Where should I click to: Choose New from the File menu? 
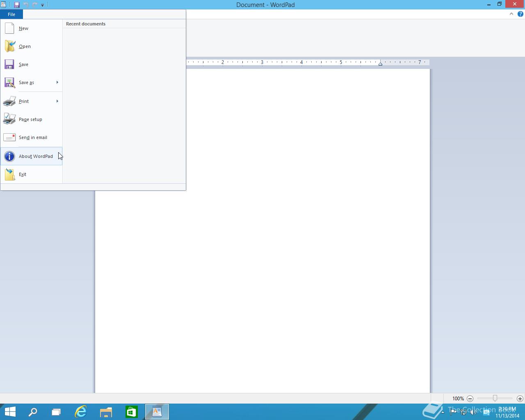(x=31, y=28)
